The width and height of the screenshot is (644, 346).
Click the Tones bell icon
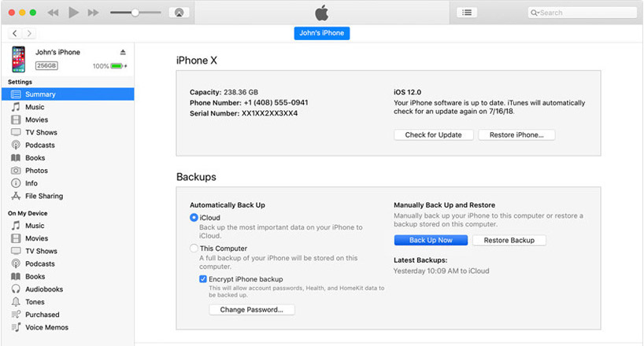[16, 302]
